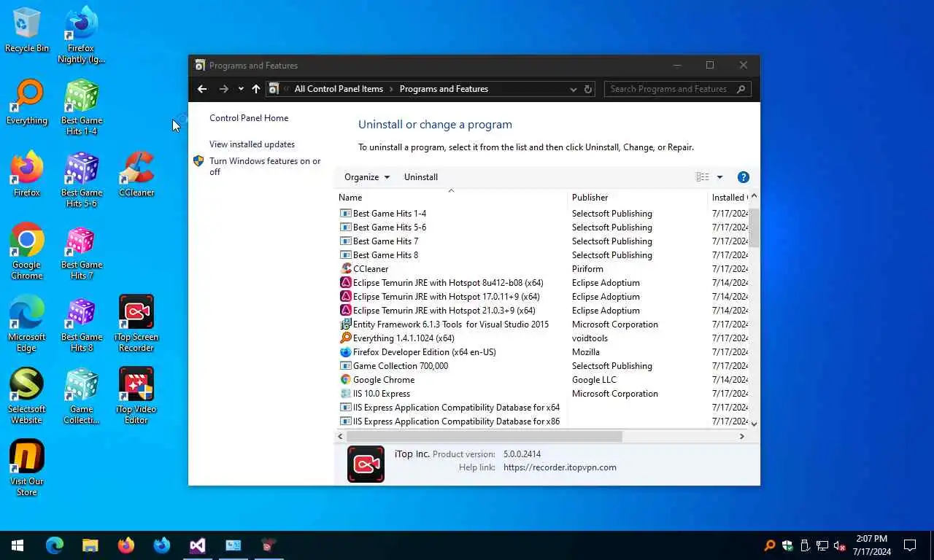Select Visit Our Store desktop shortcut
The width and height of the screenshot is (934, 560).
pyautogui.click(x=26, y=468)
